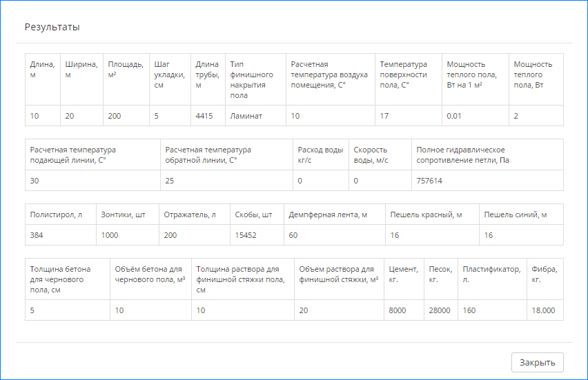Viewport: 588px width, 380px height.
Task: Click the Зонтики quantity 1000
Action: click(x=110, y=235)
